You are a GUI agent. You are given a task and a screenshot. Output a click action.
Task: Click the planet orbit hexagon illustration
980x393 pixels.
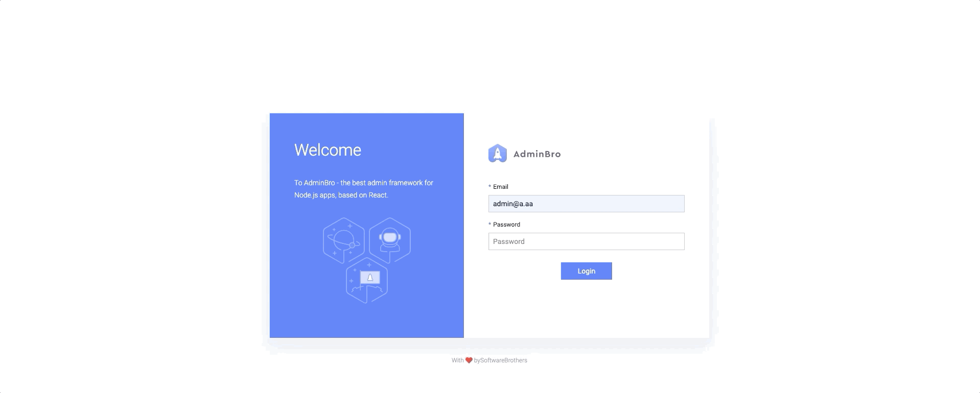click(344, 240)
